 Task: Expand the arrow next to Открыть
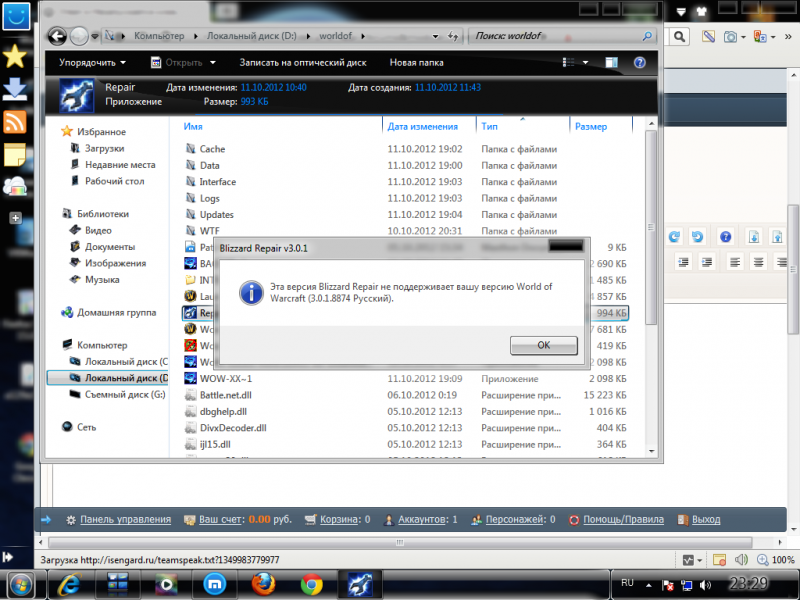pyautogui.click(x=213, y=63)
